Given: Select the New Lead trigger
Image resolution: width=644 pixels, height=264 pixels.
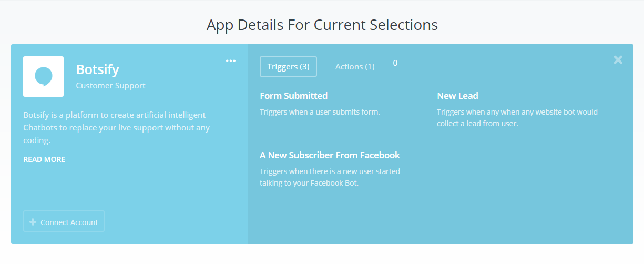Looking at the screenshot, I should pyautogui.click(x=457, y=96).
